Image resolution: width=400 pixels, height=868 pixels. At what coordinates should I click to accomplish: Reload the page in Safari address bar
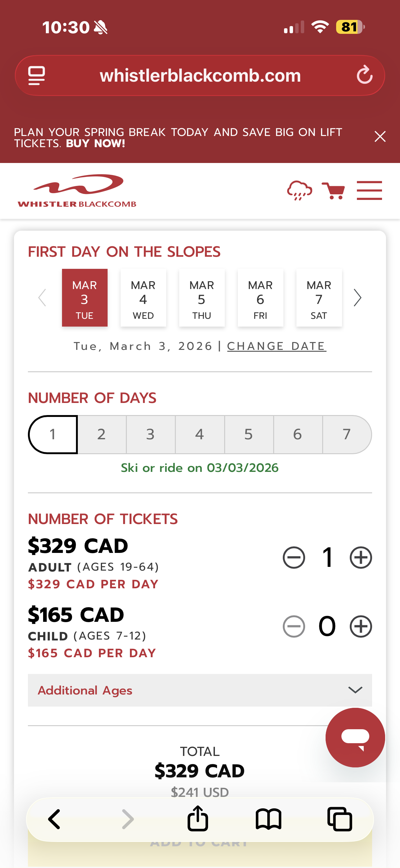point(365,75)
